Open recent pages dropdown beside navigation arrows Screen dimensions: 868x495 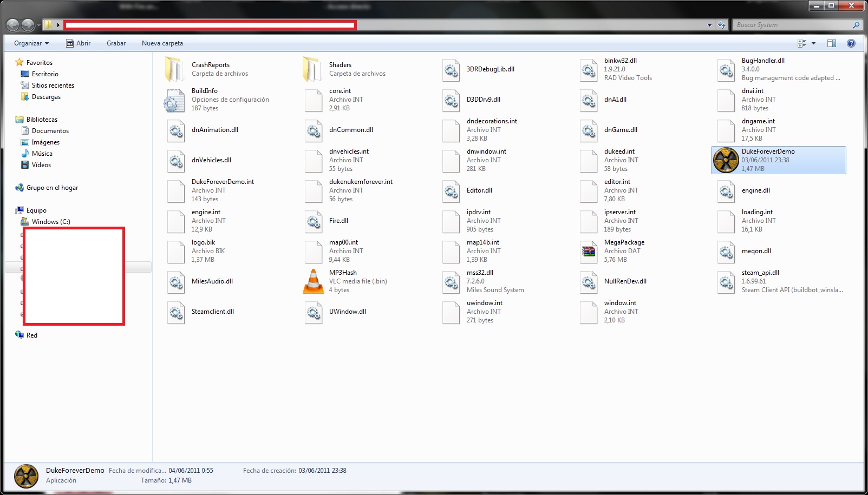click(x=38, y=25)
